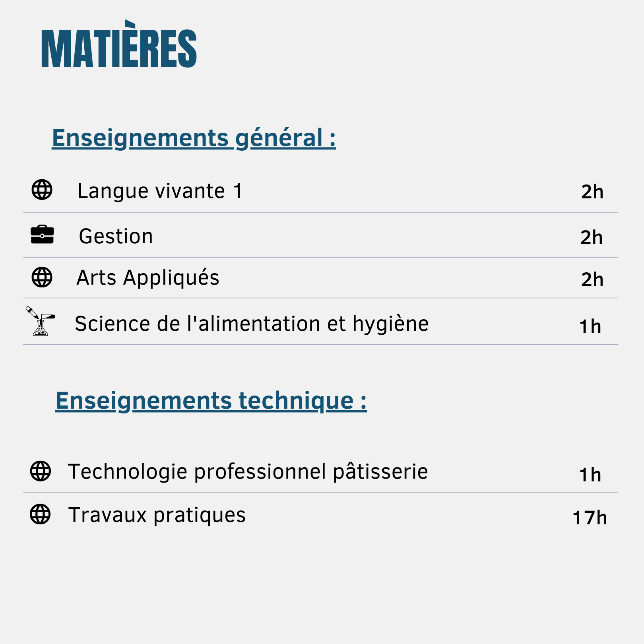Viewport: 644px width, 644px height.
Task: Click the briefcase icon next to Gestion
Action: (x=42, y=235)
